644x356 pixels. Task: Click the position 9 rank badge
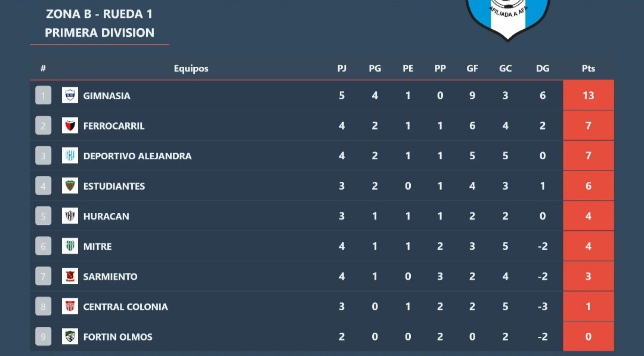pos(43,336)
